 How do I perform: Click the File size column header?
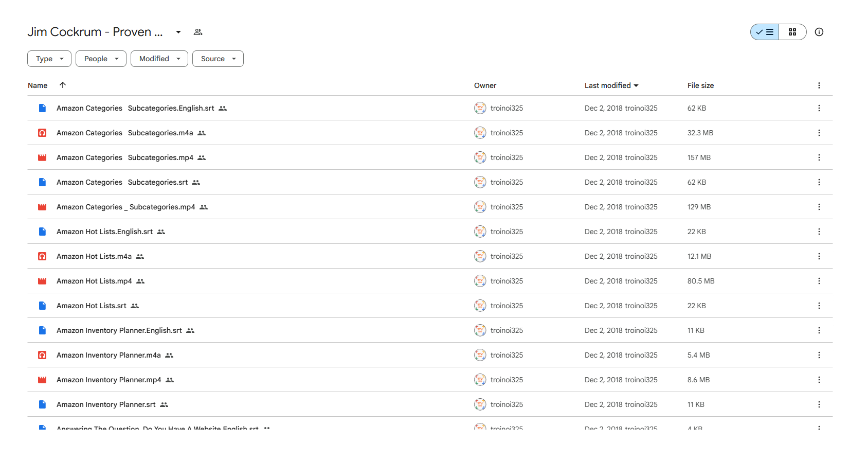pyautogui.click(x=700, y=85)
